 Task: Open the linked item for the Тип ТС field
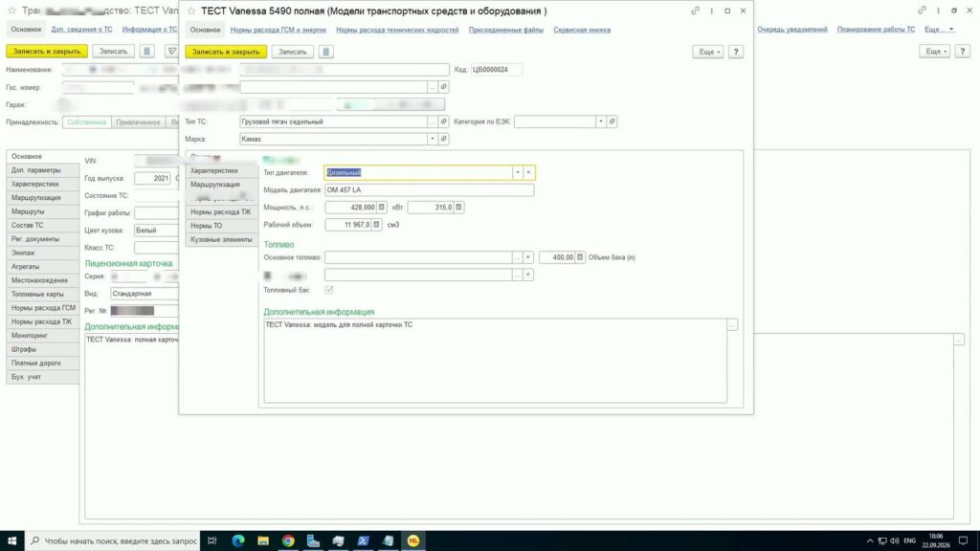(443, 121)
